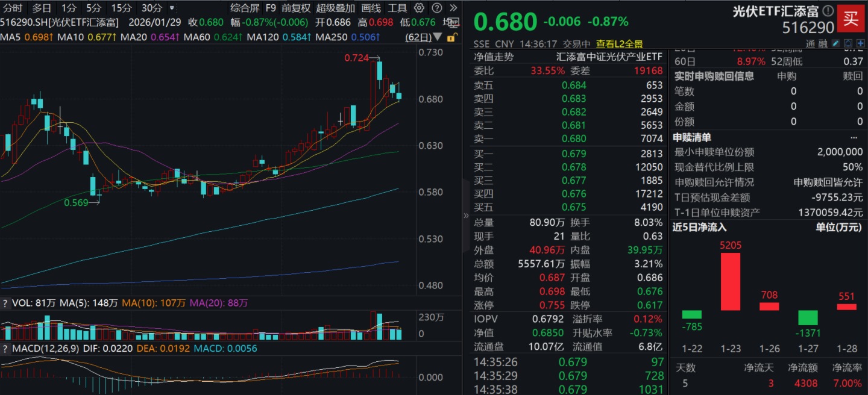Click MA120 0.584 moving average label

coord(278,37)
